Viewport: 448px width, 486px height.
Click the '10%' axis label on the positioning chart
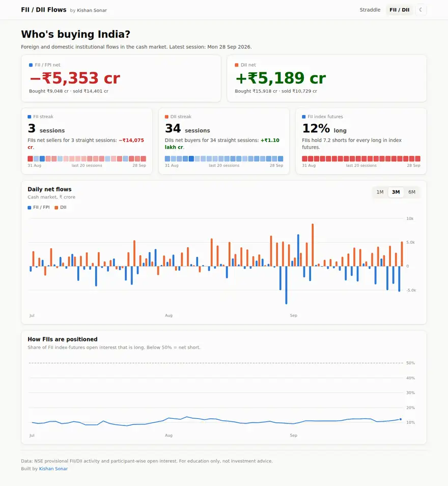point(410,422)
